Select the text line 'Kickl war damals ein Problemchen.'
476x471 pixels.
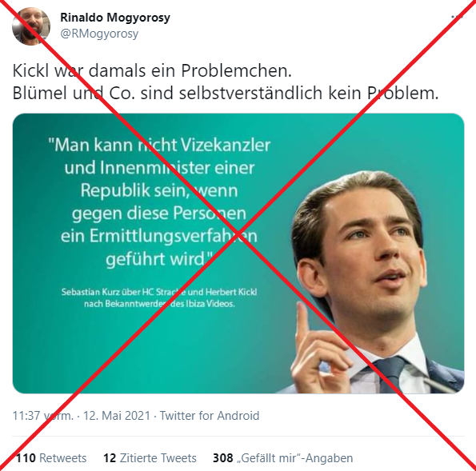click(152, 70)
